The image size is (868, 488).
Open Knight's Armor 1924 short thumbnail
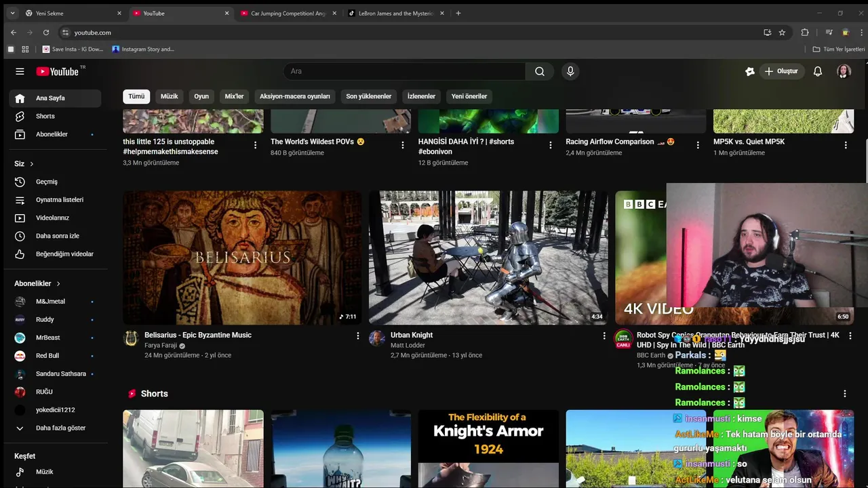point(488,449)
